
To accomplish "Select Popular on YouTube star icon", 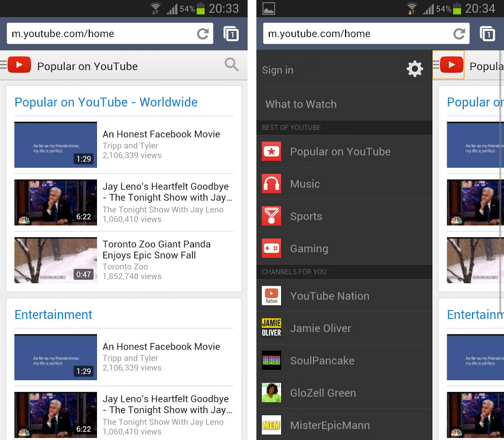I will tap(271, 151).
